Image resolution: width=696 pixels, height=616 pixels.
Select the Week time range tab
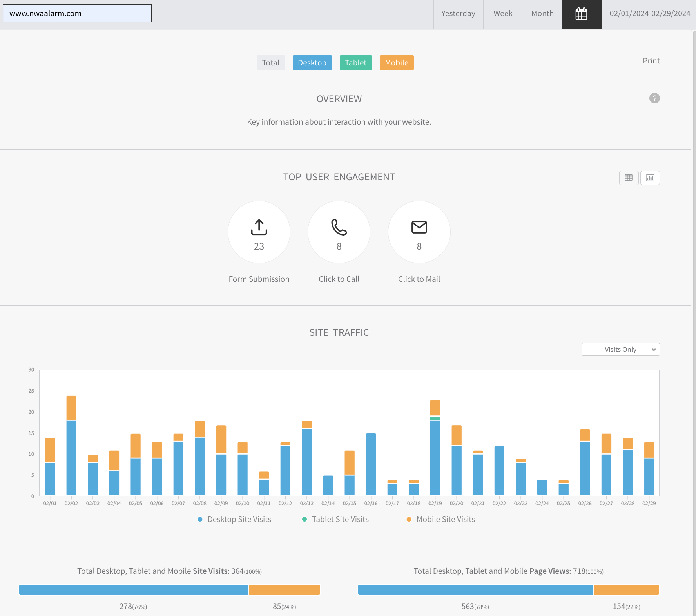tap(503, 14)
